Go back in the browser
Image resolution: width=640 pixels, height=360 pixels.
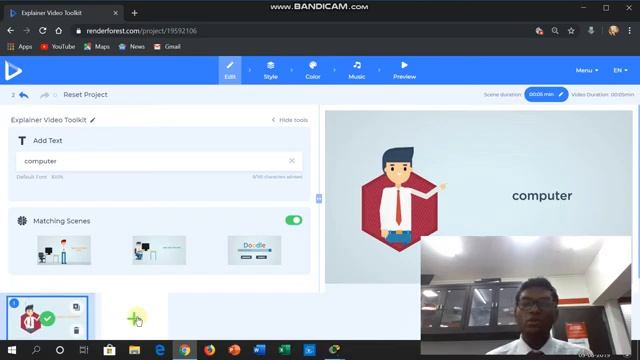coord(11,31)
